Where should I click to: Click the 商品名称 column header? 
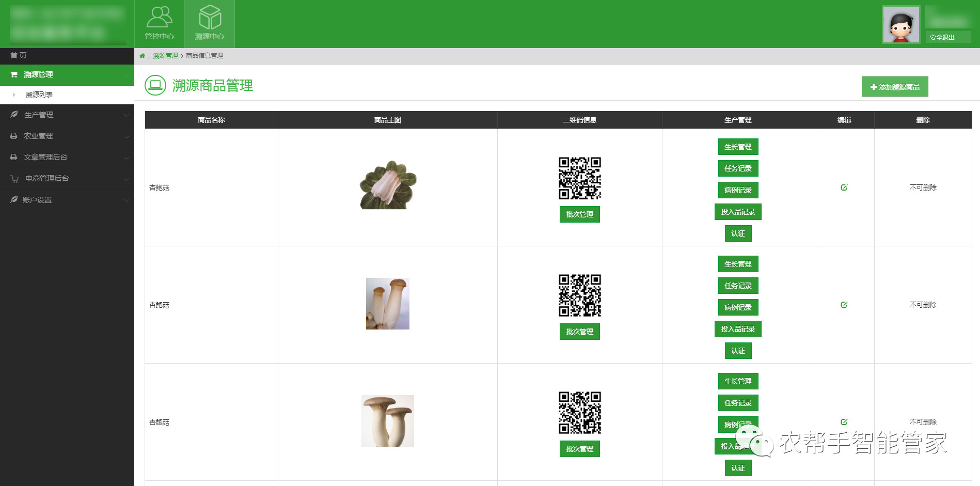pyautogui.click(x=212, y=120)
